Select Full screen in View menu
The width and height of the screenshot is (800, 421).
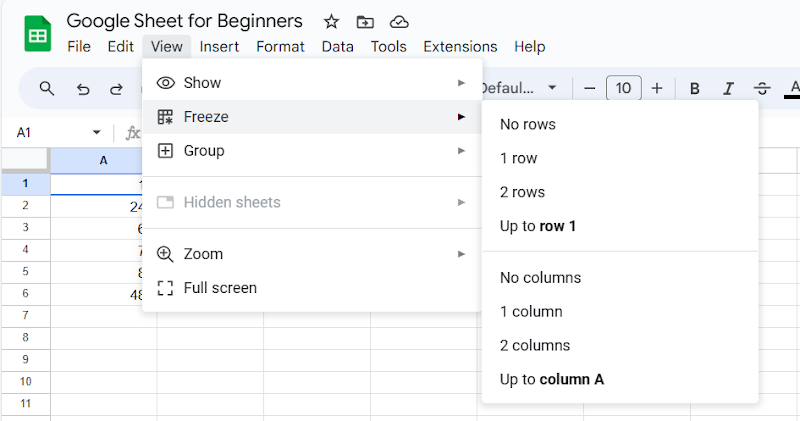312,288
